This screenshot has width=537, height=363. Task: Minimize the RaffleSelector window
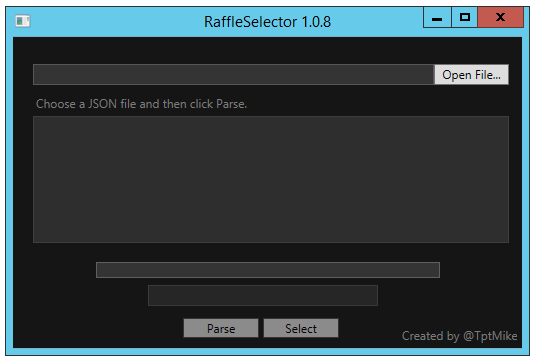click(x=437, y=17)
